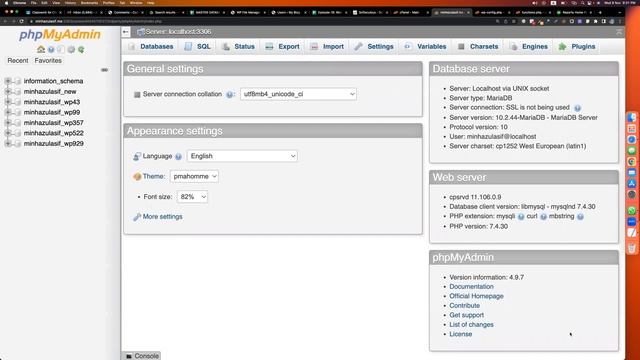
Task: Open Trash in the macOS dock
Action: click(x=631, y=248)
